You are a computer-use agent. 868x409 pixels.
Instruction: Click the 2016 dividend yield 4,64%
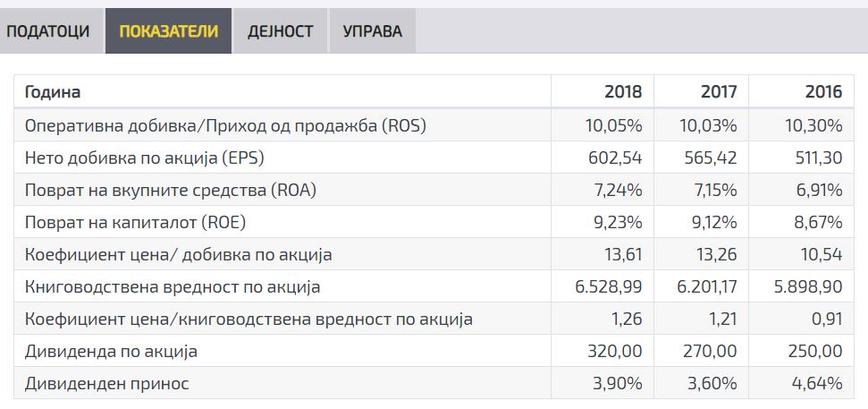tap(817, 384)
